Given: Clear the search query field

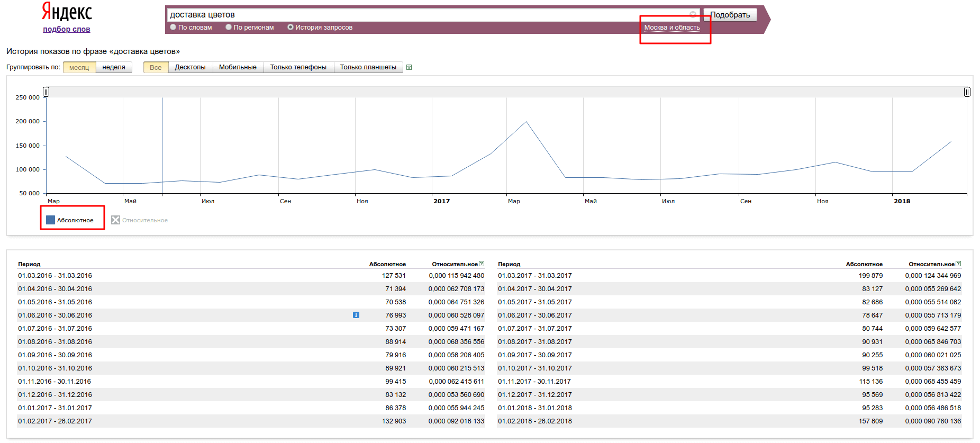Looking at the screenshot, I should click(x=693, y=14).
